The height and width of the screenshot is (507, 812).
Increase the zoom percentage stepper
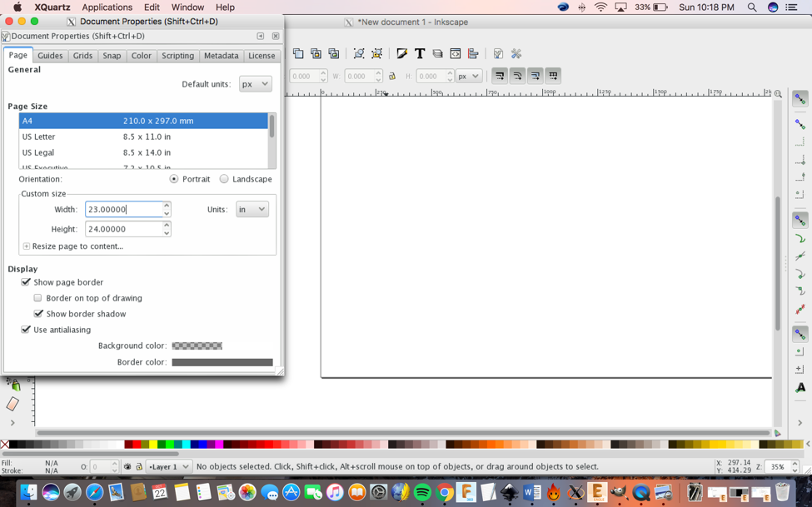pos(795,464)
